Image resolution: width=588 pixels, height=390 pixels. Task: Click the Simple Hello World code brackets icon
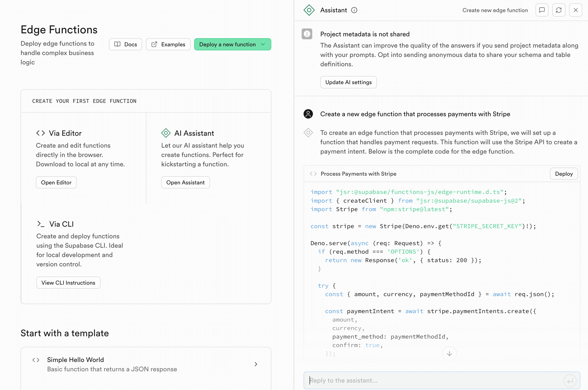[x=35, y=360]
